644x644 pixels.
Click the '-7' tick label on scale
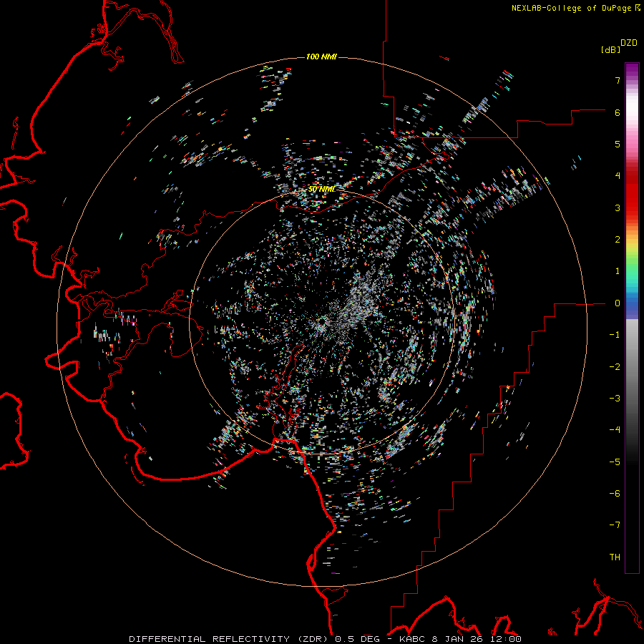point(615,525)
